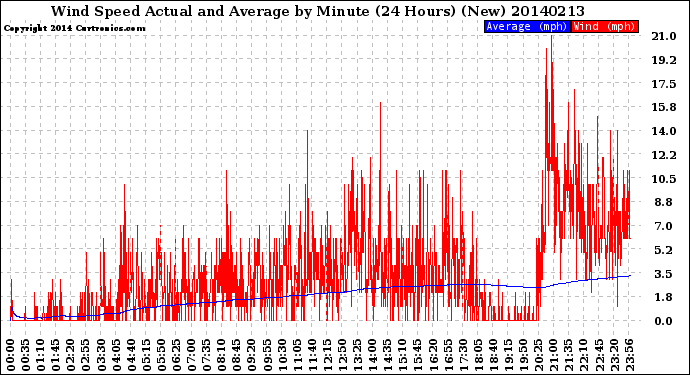Click the y-axis label 12.2
The width and height of the screenshot is (690, 375).
(664, 155)
